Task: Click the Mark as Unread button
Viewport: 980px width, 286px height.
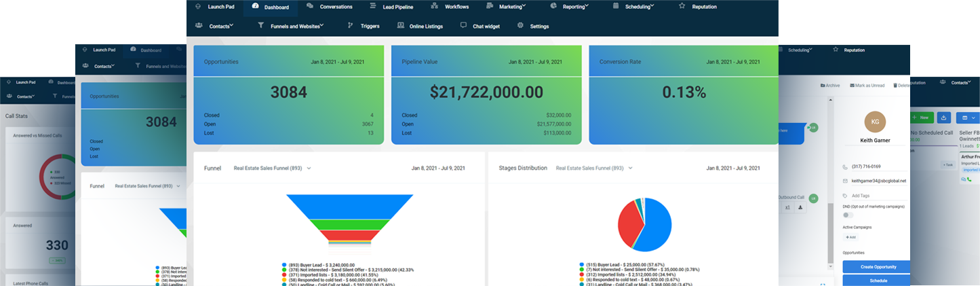Action: [867, 86]
